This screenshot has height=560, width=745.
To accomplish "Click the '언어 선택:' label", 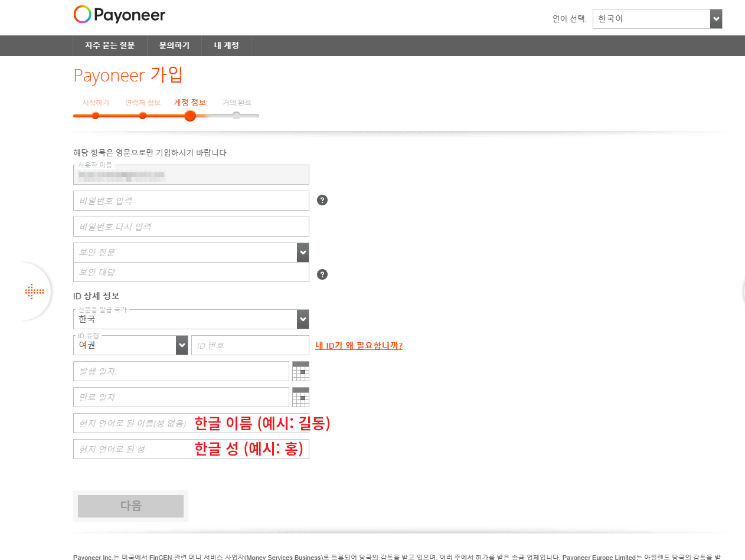I will [570, 19].
